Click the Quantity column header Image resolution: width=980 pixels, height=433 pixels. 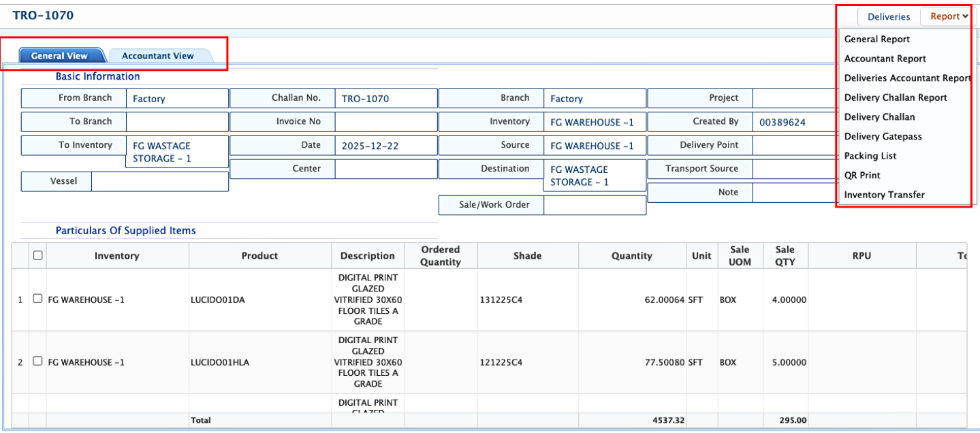tap(631, 256)
